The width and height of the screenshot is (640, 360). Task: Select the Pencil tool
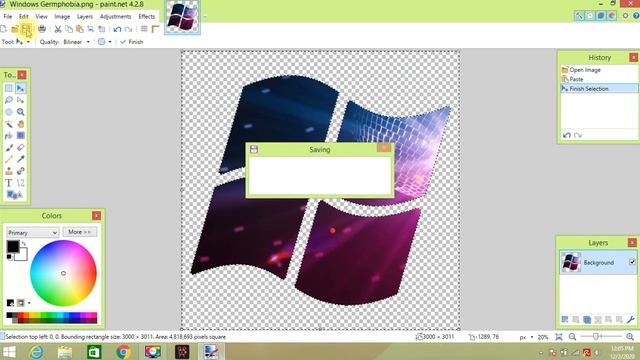click(9, 159)
